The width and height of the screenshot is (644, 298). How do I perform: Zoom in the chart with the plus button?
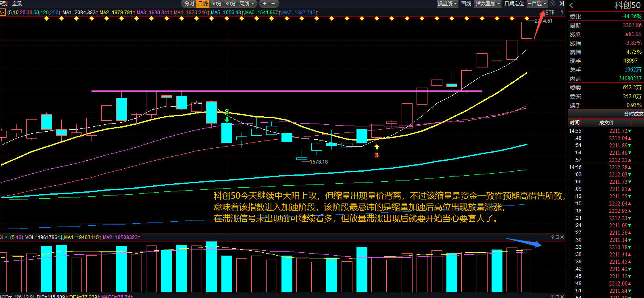coord(265,4)
